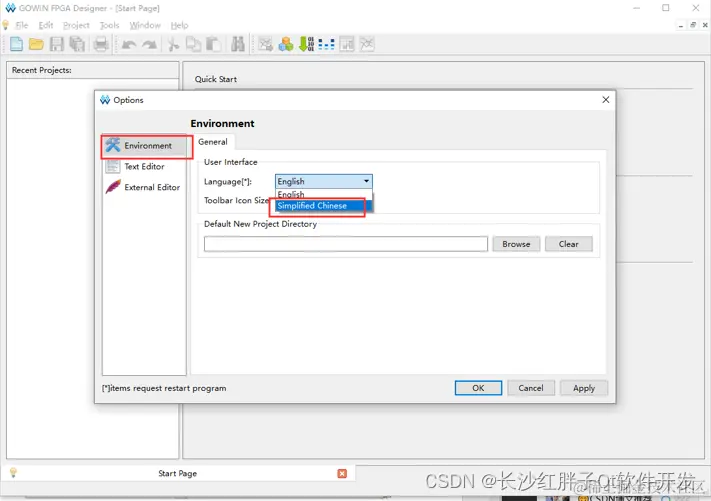The height and width of the screenshot is (501, 711).
Task: Open the File menu
Action: pos(21,25)
